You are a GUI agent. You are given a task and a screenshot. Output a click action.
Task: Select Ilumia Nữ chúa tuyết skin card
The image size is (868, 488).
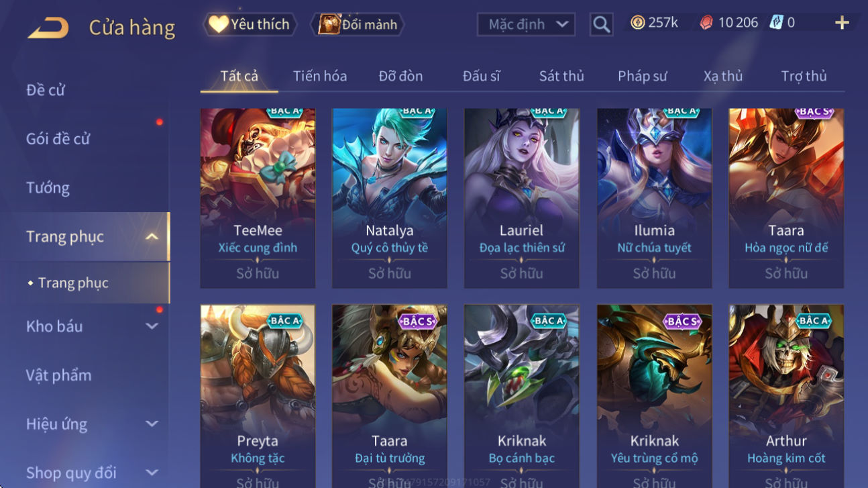tap(654, 198)
